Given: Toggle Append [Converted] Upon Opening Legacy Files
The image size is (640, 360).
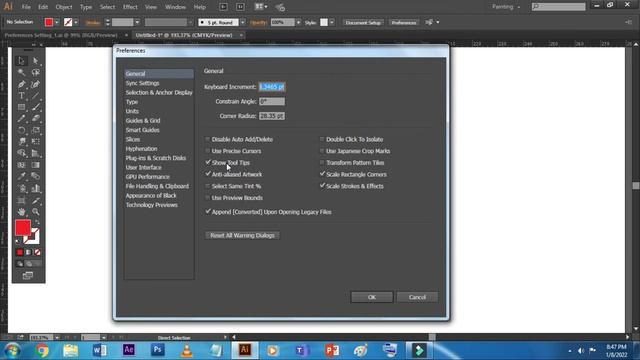Looking at the screenshot, I should tap(207, 212).
